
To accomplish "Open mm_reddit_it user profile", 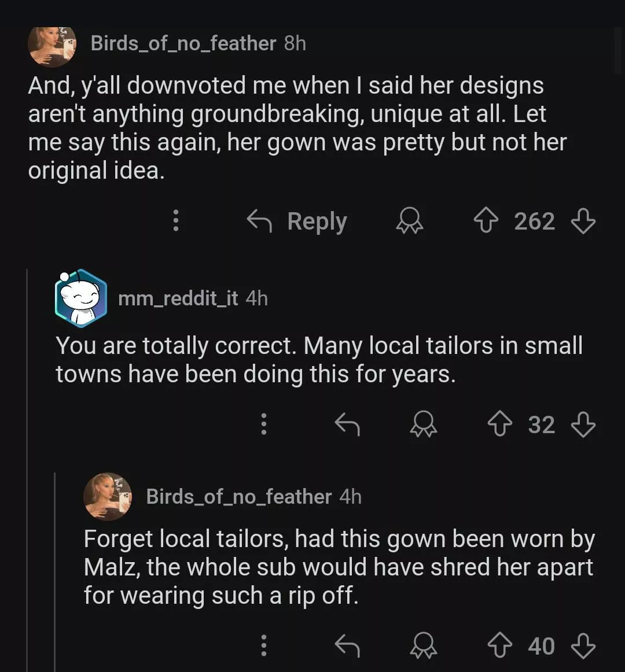I will pos(178,298).
